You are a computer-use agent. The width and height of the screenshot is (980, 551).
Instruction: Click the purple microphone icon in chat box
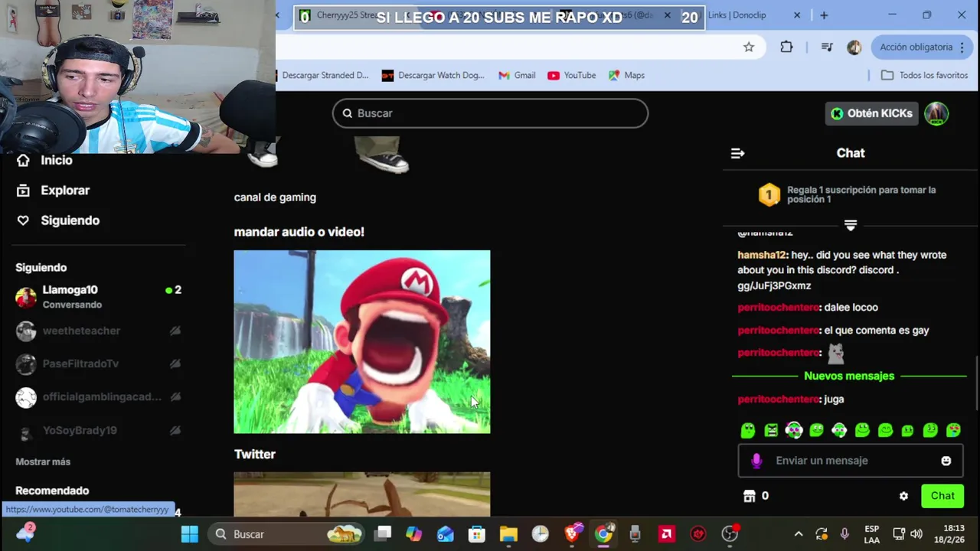pyautogui.click(x=756, y=461)
